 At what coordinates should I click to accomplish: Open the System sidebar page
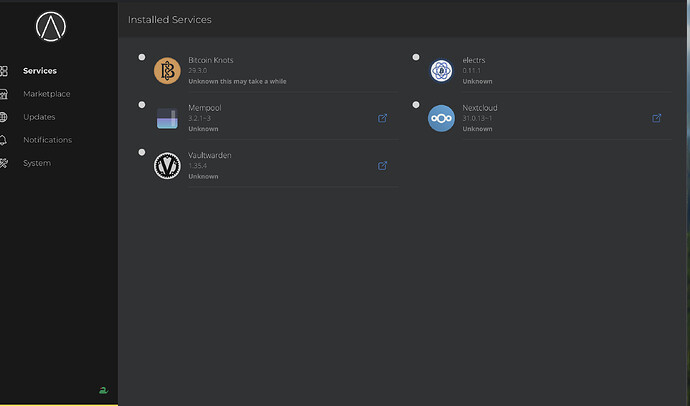pos(37,163)
